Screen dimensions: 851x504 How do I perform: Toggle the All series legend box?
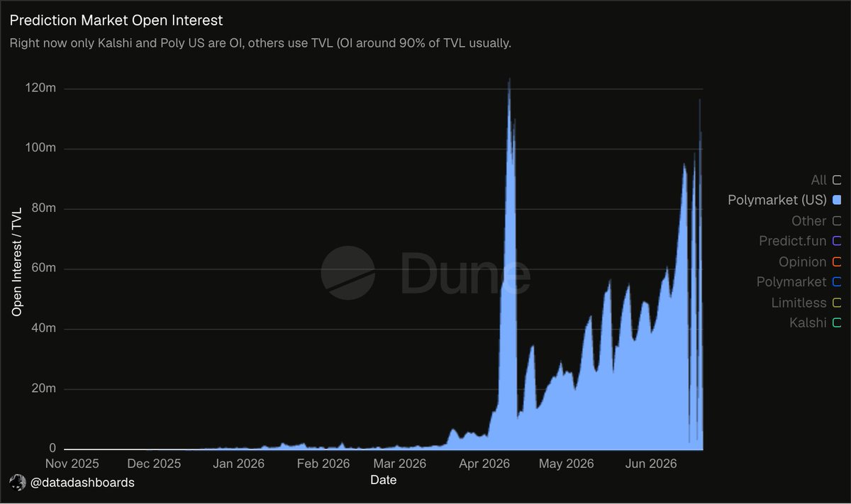point(837,180)
